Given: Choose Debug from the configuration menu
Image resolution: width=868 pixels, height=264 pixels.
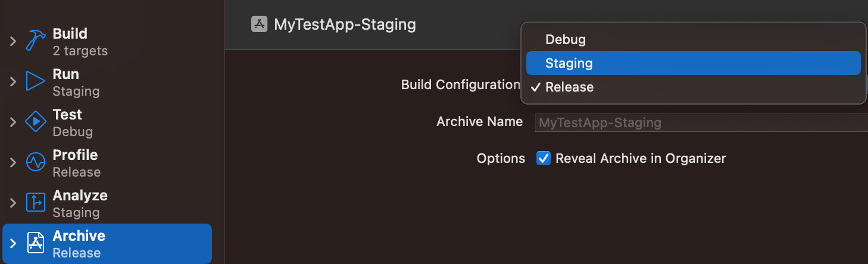Looking at the screenshot, I should [x=566, y=39].
